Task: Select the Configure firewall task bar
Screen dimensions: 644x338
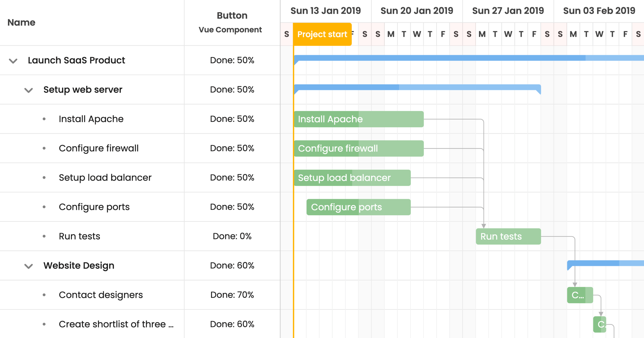Action: pyautogui.click(x=358, y=148)
